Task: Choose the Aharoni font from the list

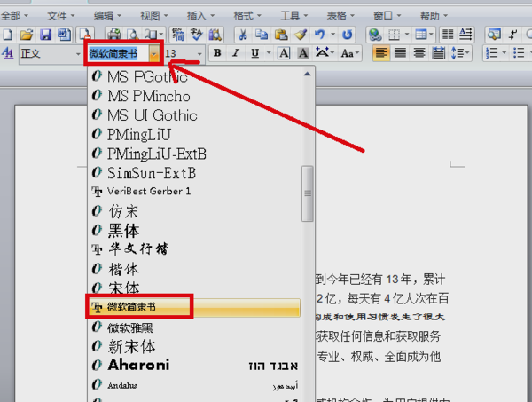Action: coord(194,366)
